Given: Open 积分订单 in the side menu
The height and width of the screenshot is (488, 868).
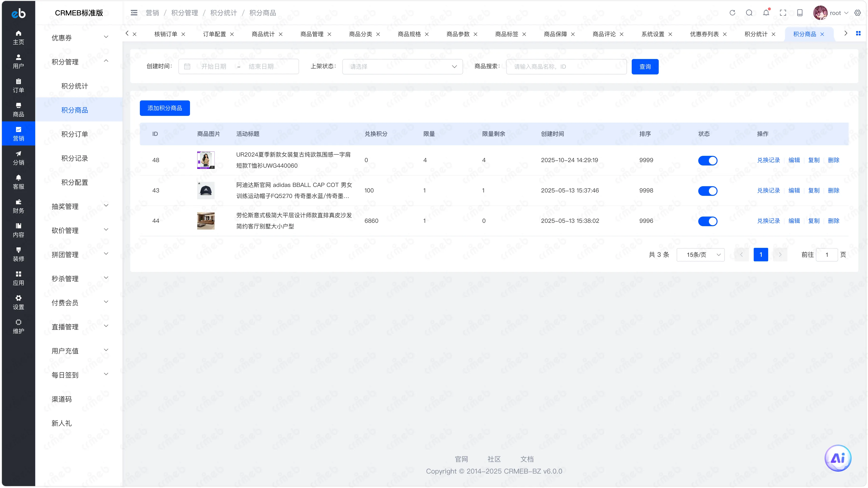Looking at the screenshot, I should tap(75, 134).
